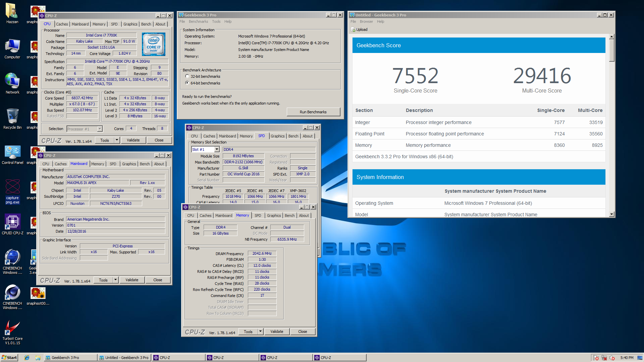The image size is (644, 362).
Task: Click the MAXIMUS IX APEX model field
Action: (x=98, y=183)
